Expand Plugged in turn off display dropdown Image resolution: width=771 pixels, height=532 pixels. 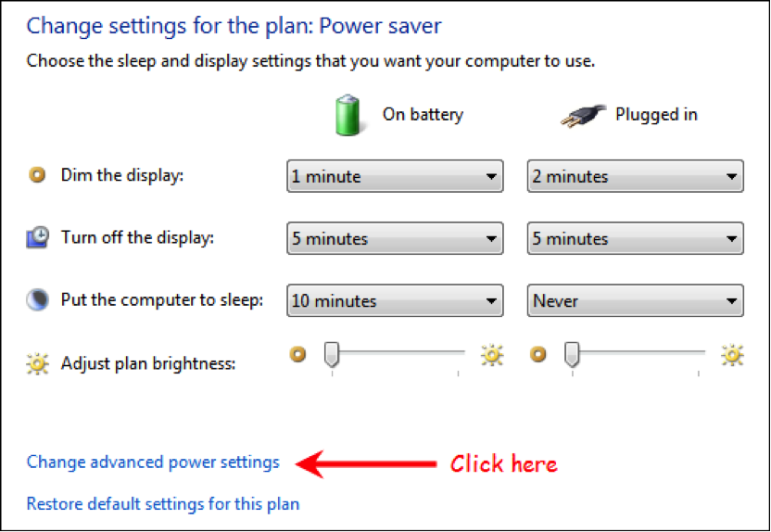pos(636,238)
